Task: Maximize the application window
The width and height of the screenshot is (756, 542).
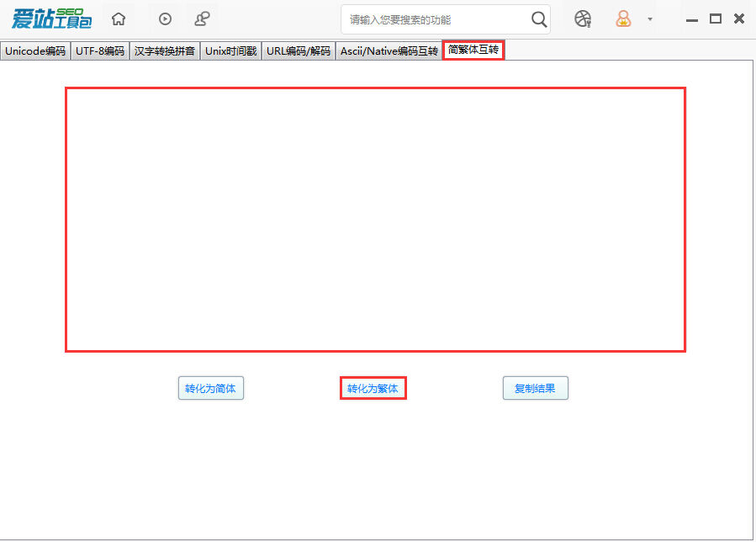Action: pos(716,19)
